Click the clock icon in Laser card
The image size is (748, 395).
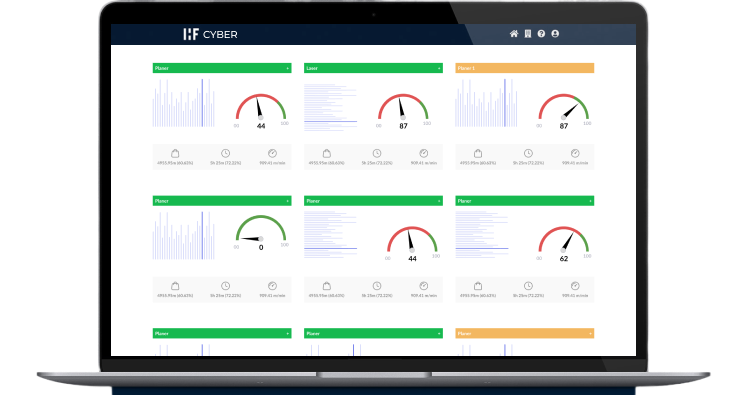pos(377,153)
